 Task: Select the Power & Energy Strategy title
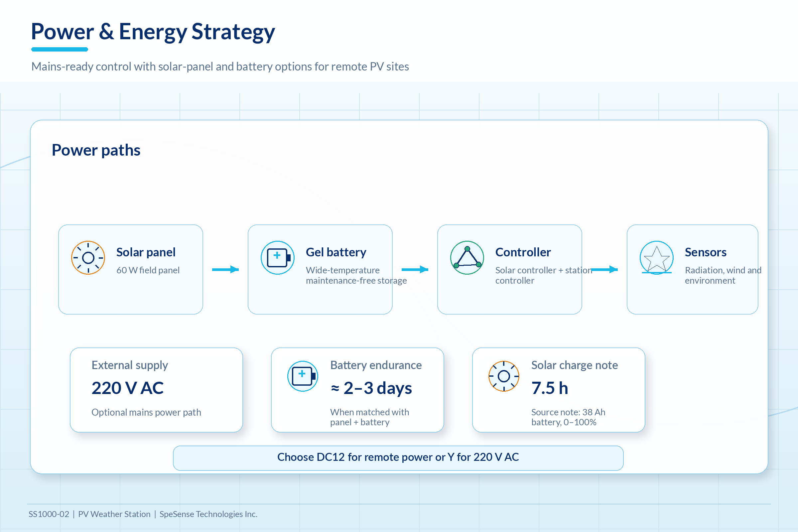[153, 32]
